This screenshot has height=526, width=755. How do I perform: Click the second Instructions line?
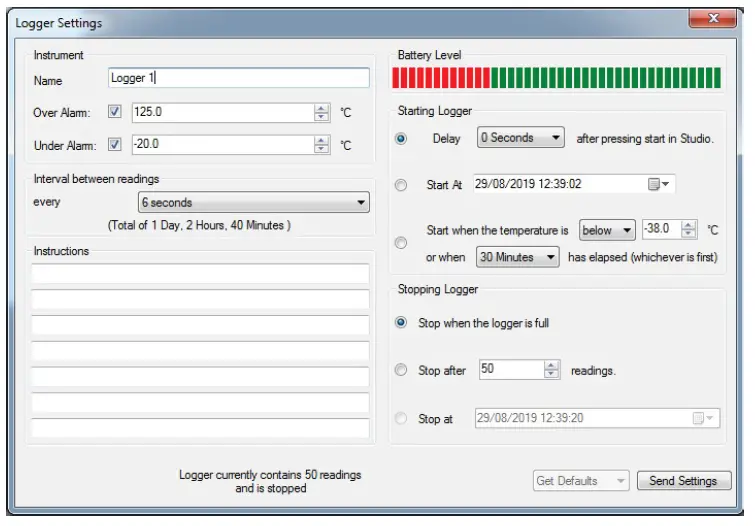[200, 300]
